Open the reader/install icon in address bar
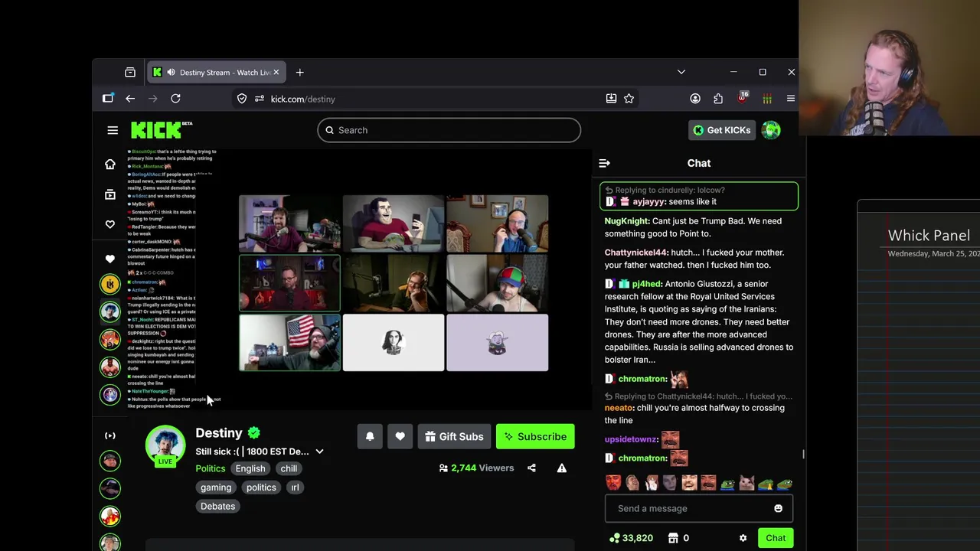The width and height of the screenshot is (980, 551). click(611, 99)
